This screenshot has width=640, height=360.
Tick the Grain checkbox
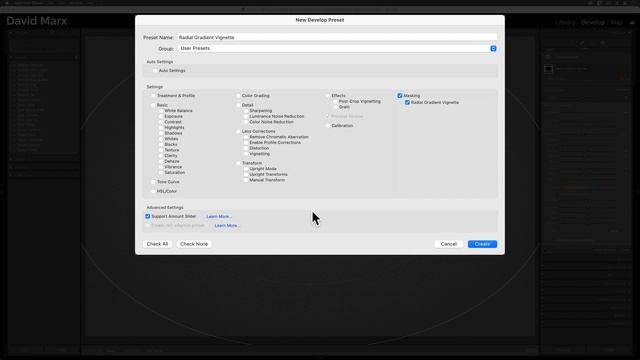pyautogui.click(x=335, y=107)
